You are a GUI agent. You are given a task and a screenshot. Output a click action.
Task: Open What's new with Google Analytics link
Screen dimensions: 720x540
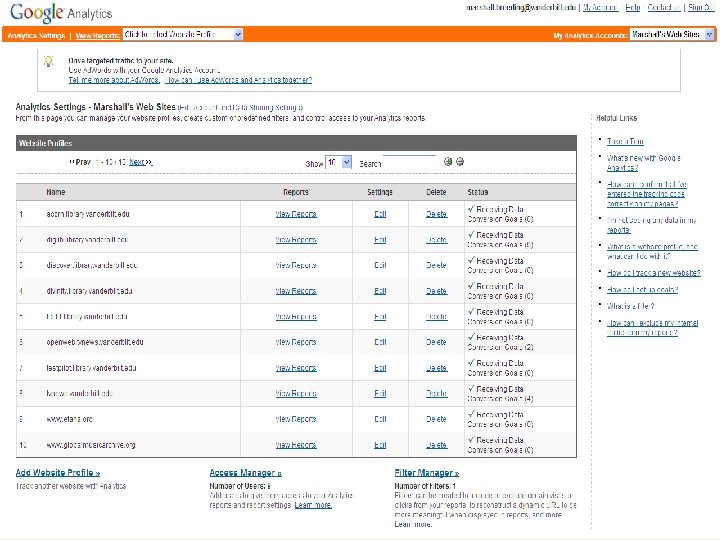coord(643,163)
